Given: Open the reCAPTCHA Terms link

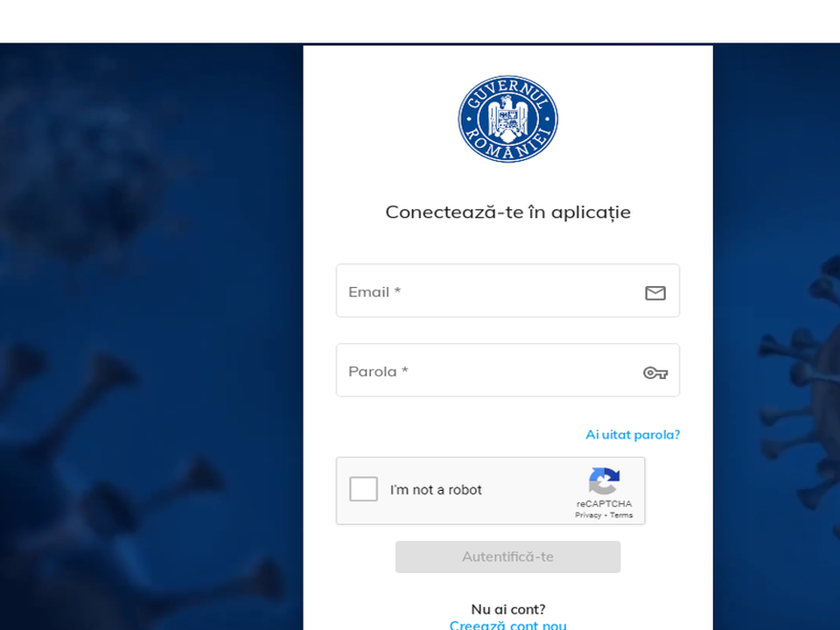Looking at the screenshot, I should click(621, 514).
